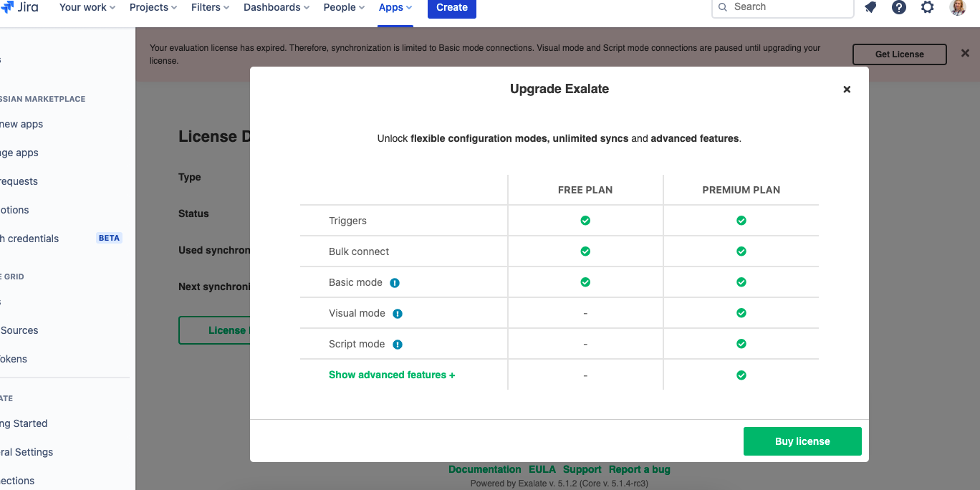Viewport: 980px width, 490px height.
Task: Click the BETA badge in sidebar
Action: tap(109, 238)
